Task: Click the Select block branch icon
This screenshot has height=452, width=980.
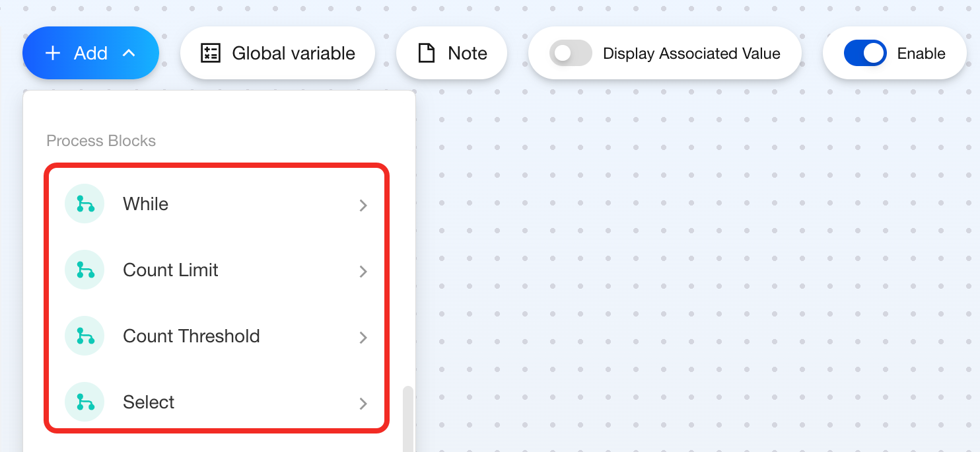Action: tap(85, 402)
